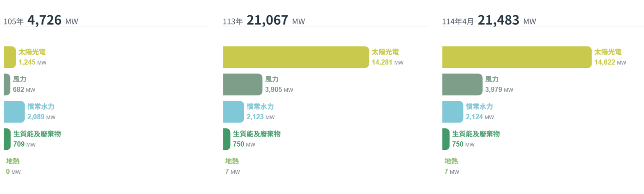This screenshot has height=194, width=644.
Task: Select the 地熱 7 MW label under 113年
Action: (x=232, y=166)
